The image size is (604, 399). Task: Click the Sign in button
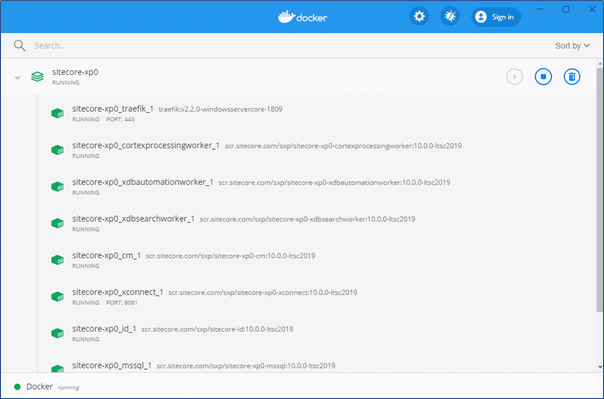pos(496,17)
